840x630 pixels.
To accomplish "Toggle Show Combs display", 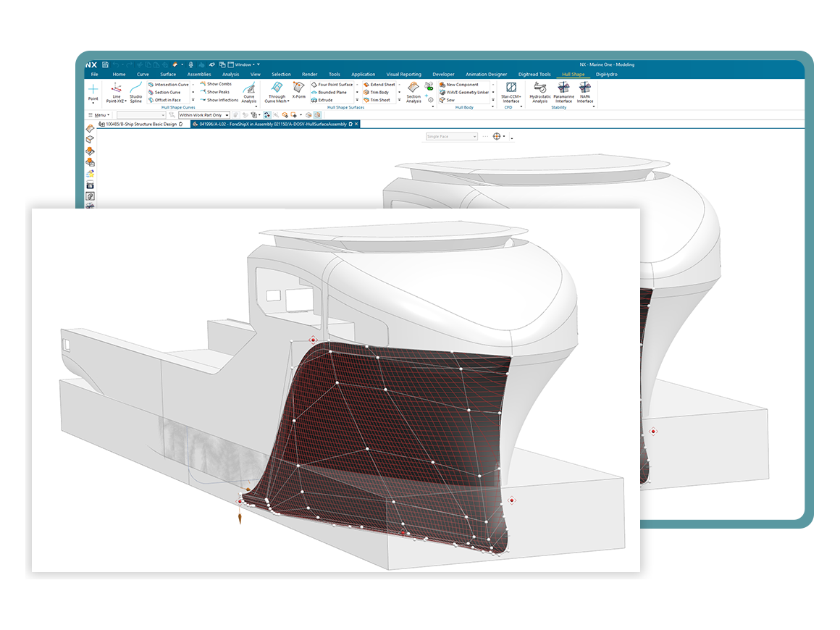I will coord(216,84).
